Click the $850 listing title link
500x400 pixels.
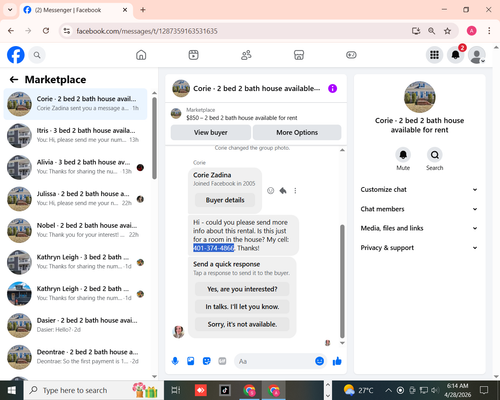tap(242, 118)
